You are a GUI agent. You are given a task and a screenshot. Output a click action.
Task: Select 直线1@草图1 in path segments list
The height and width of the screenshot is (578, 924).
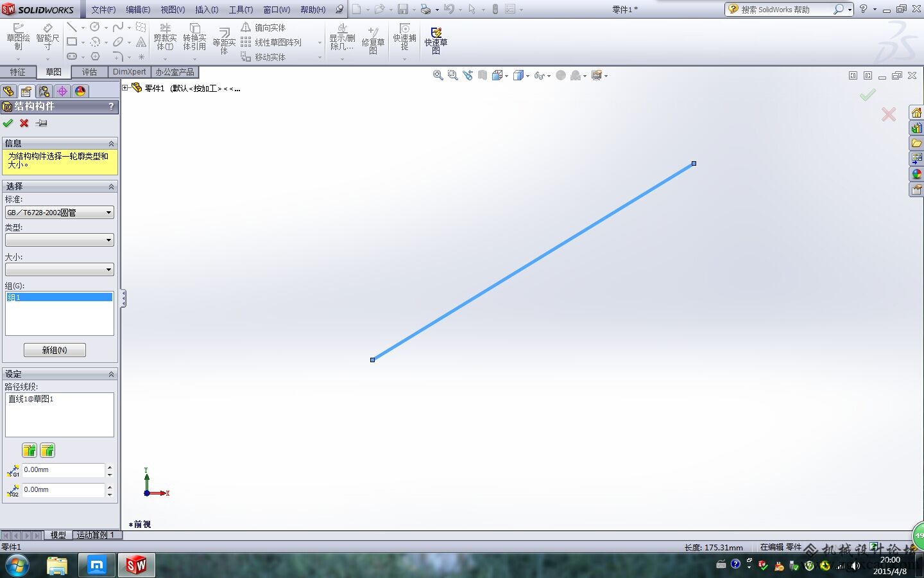tap(31, 399)
